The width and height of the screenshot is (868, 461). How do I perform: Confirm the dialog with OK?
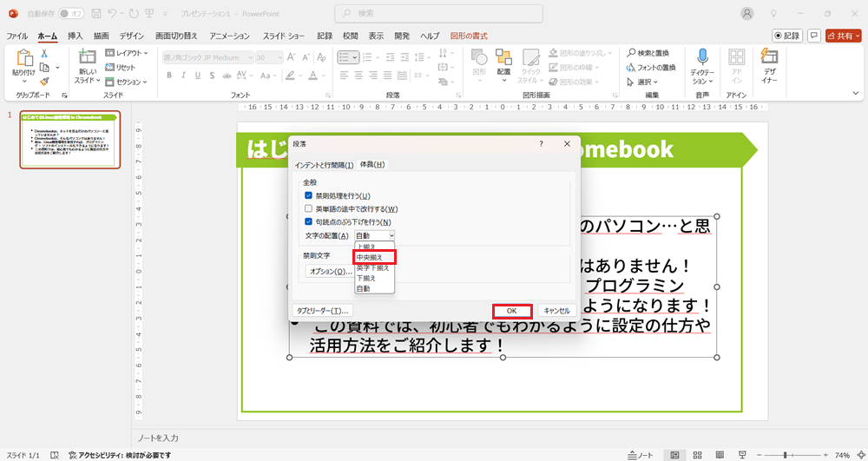(512, 311)
